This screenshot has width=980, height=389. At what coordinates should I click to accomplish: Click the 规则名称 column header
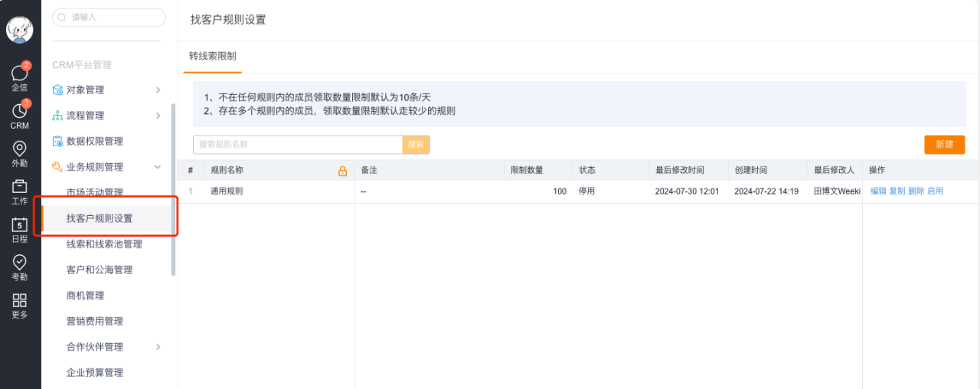pos(227,171)
